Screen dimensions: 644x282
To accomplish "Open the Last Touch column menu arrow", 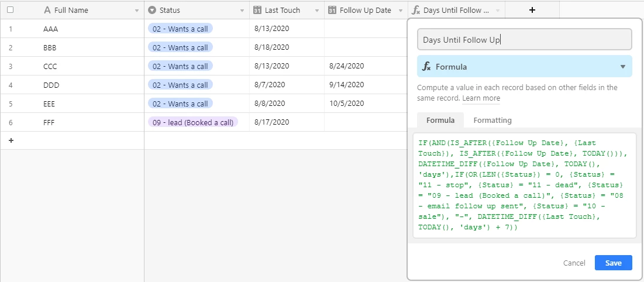I will 316,11.
